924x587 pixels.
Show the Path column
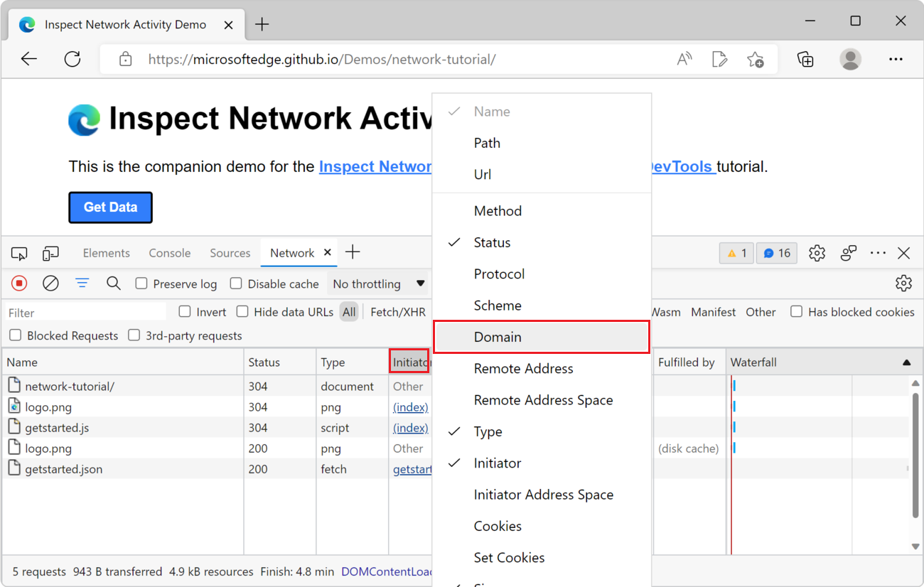tap(487, 143)
